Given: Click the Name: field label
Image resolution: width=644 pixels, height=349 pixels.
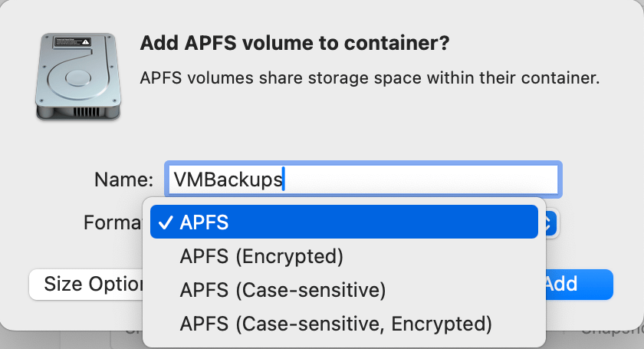Looking at the screenshot, I should (x=124, y=179).
